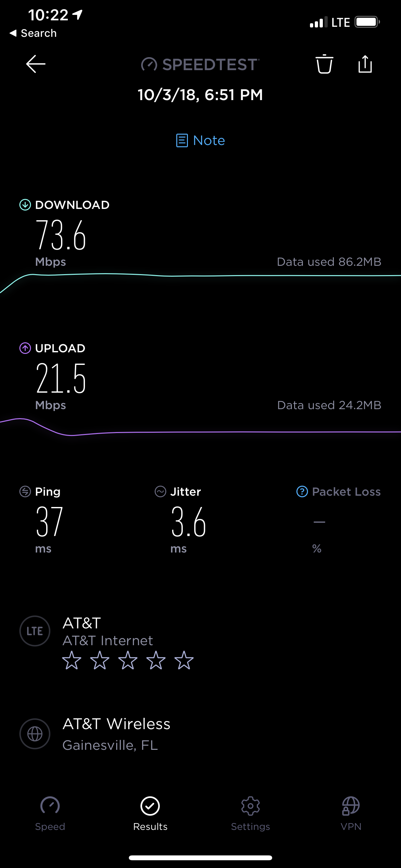The image size is (401, 868).
Task: Rate AT&T with the first star
Action: pyautogui.click(x=72, y=660)
